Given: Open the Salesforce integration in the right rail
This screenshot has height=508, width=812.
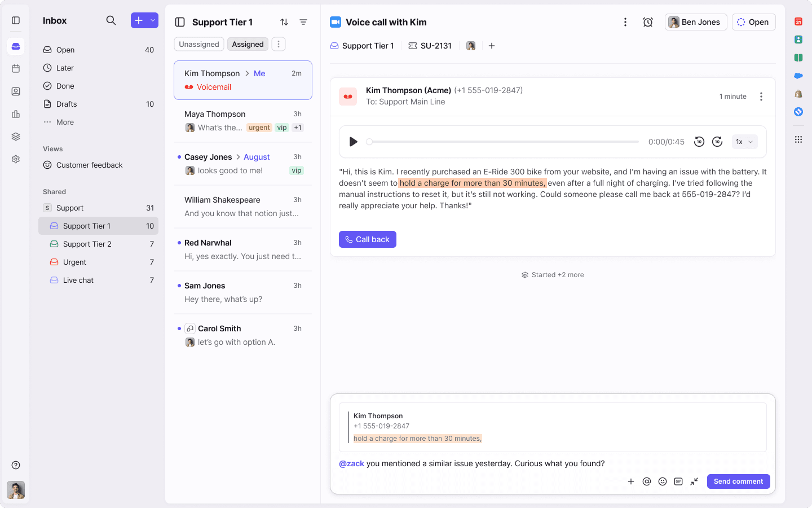Looking at the screenshot, I should pyautogui.click(x=798, y=75).
